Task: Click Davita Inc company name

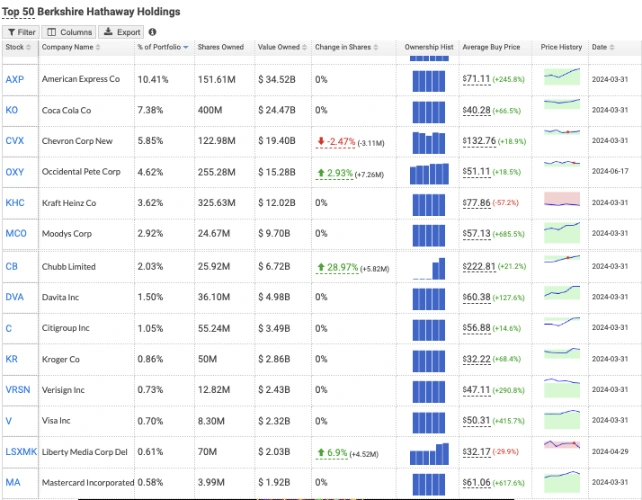Action: [60, 297]
